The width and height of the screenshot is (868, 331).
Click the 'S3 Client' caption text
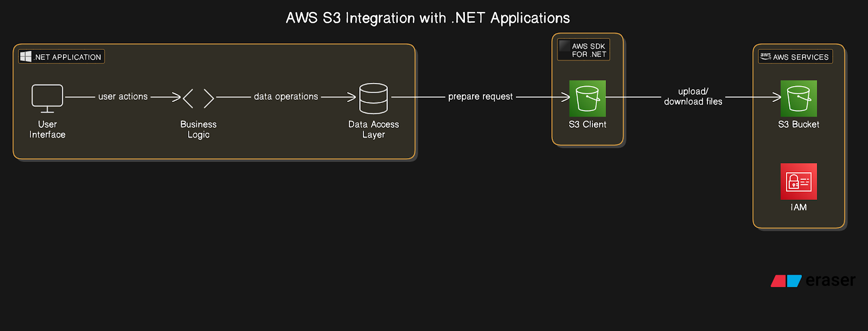pyautogui.click(x=588, y=125)
